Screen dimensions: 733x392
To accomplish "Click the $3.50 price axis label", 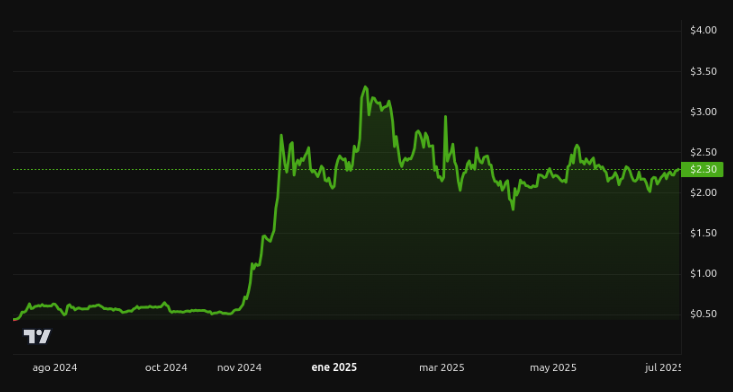I will click(x=704, y=71).
